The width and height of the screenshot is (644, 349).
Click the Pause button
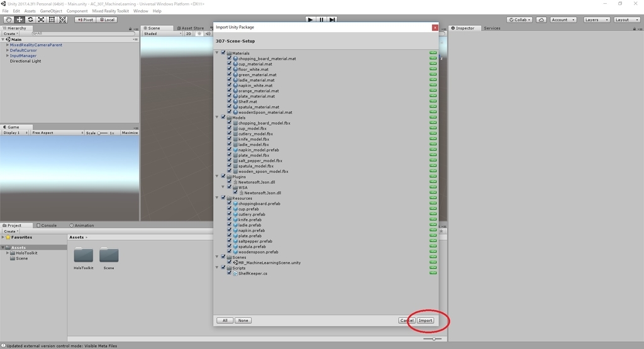(x=321, y=19)
